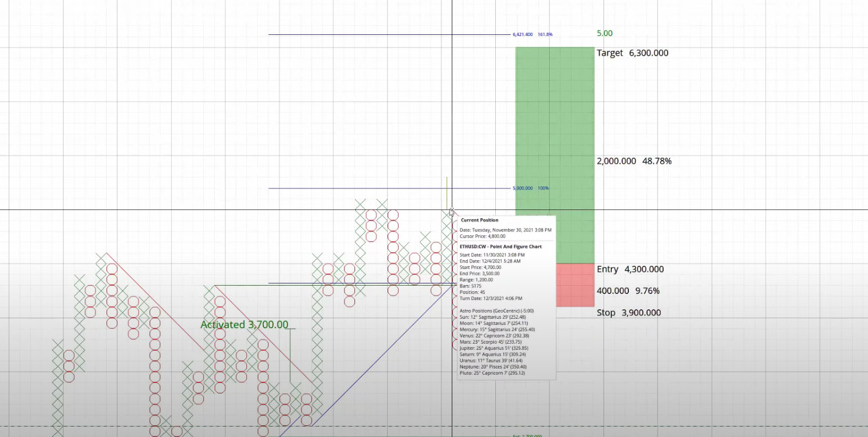Click the 'Start Price: 4,700.00' line
The width and height of the screenshot is (868, 437).
[480, 267]
